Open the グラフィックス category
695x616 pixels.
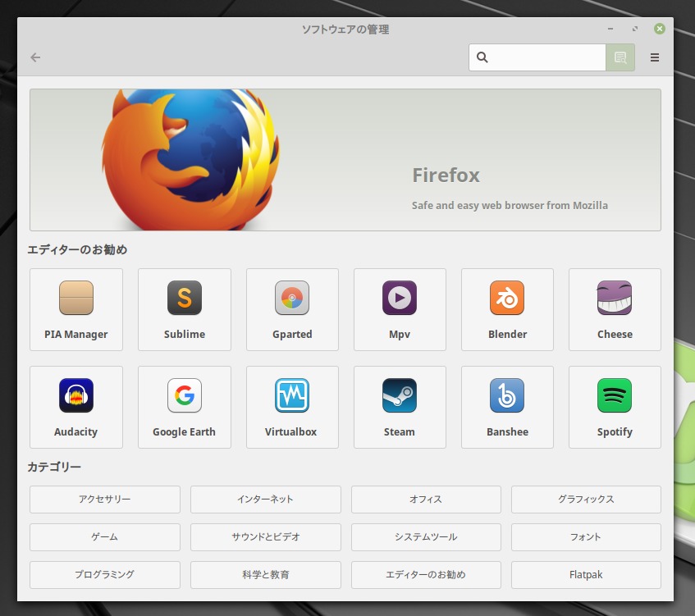(586, 499)
